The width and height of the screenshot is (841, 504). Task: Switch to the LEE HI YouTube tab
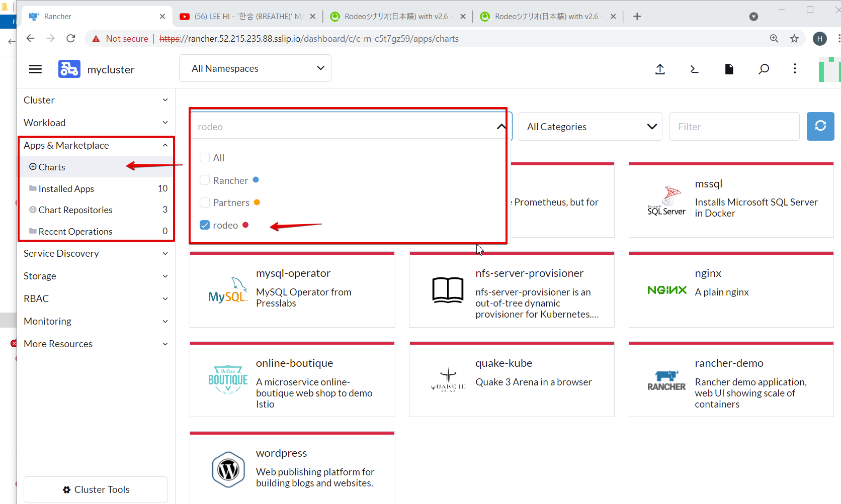[247, 17]
